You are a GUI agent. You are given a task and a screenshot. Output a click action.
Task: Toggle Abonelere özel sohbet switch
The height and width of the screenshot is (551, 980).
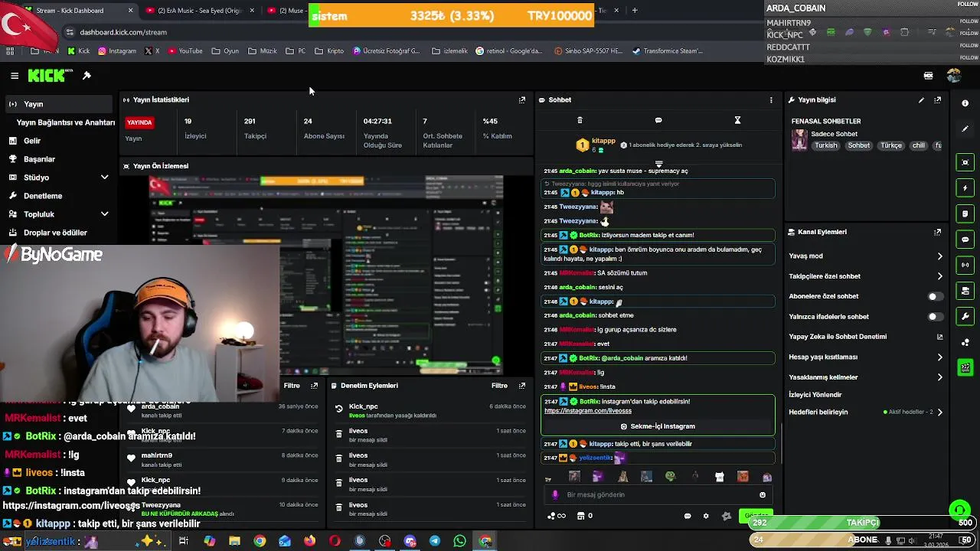(x=935, y=296)
